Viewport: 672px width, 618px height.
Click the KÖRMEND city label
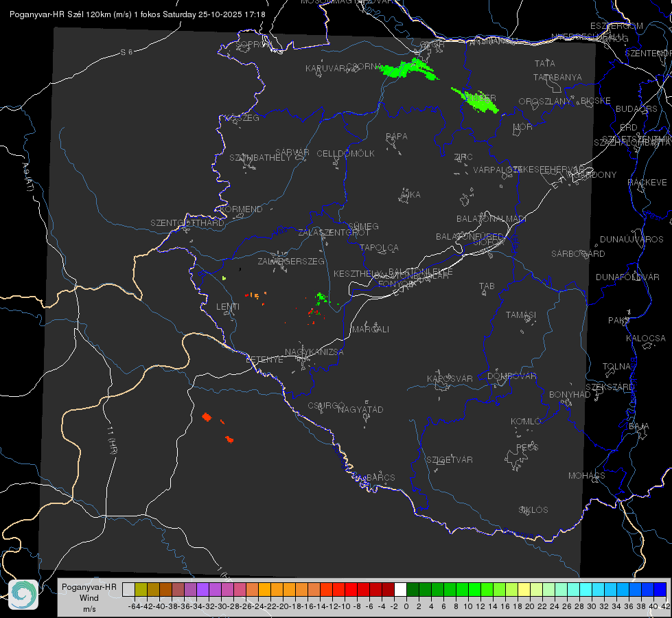coord(241,209)
